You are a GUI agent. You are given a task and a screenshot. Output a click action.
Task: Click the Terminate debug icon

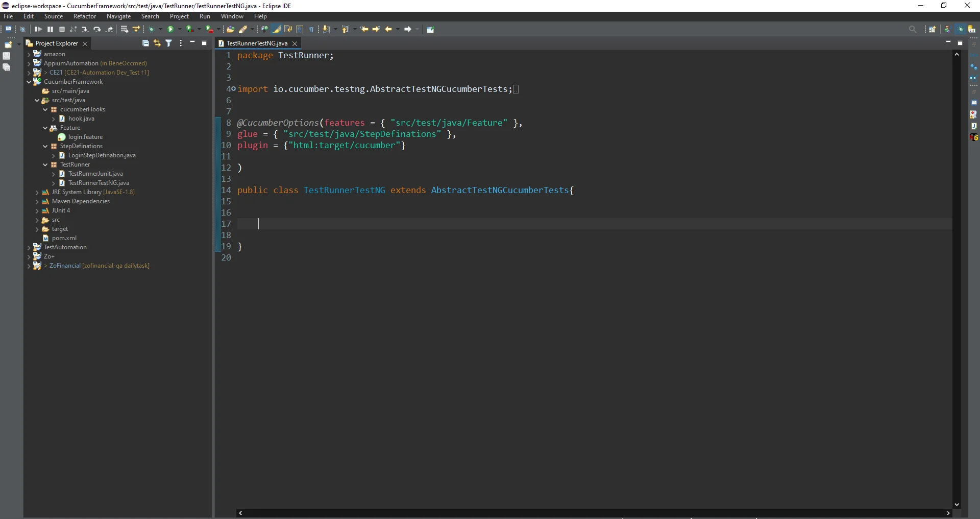[x=62, y=29]
